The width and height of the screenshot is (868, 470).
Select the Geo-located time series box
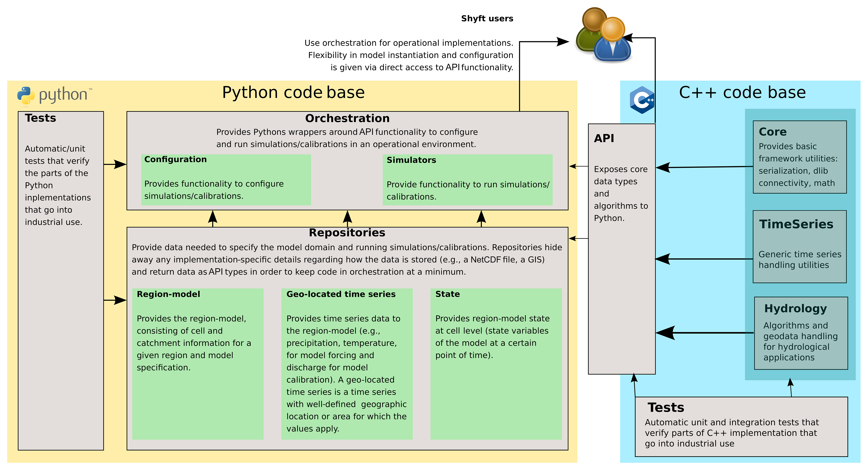(x=347, y=363)
